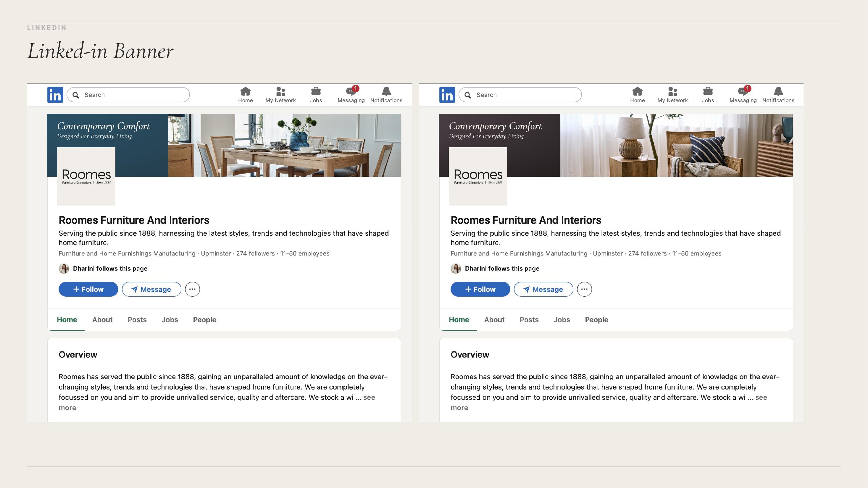The width and height of the screenshot is (868, 488).
Task: Focus the Search field in left mockup
Action: click(128, 95)
